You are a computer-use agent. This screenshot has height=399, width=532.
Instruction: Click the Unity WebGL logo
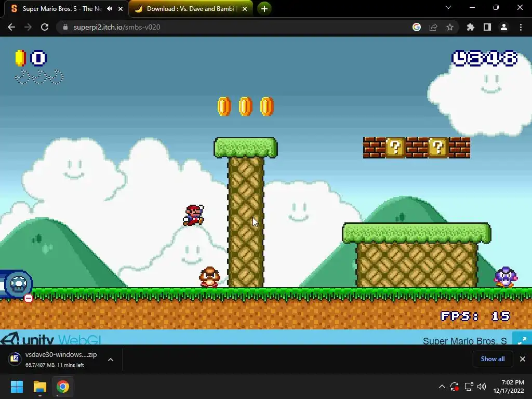pos(51,339)
